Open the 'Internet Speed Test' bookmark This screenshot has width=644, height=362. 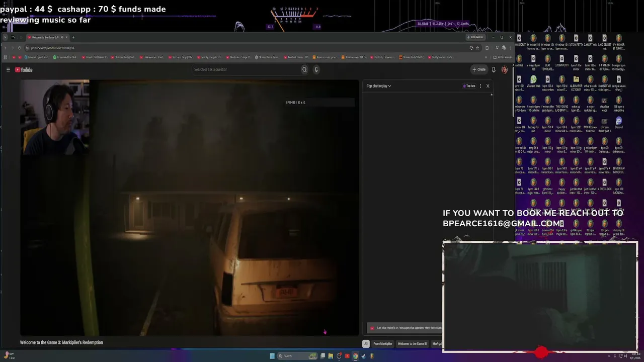[x=37, y=57]
